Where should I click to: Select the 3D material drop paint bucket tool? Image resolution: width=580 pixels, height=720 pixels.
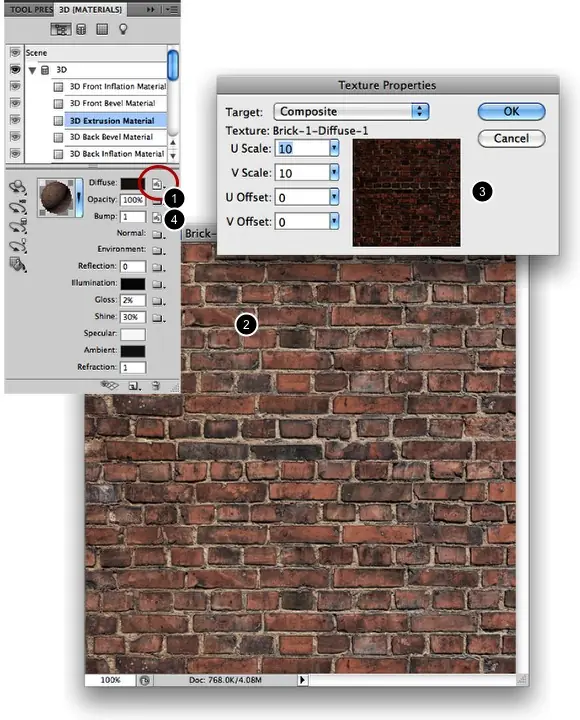(x=18, y=265)
